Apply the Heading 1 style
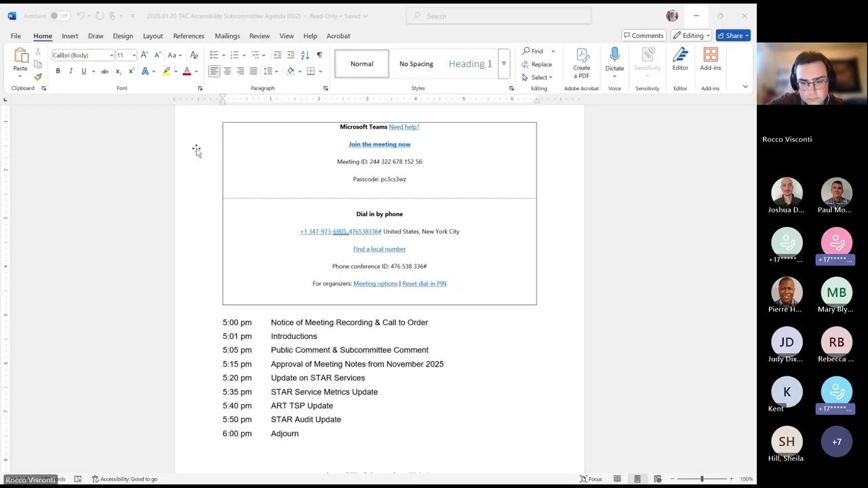 pyautogui.click(x=470, y=64)
